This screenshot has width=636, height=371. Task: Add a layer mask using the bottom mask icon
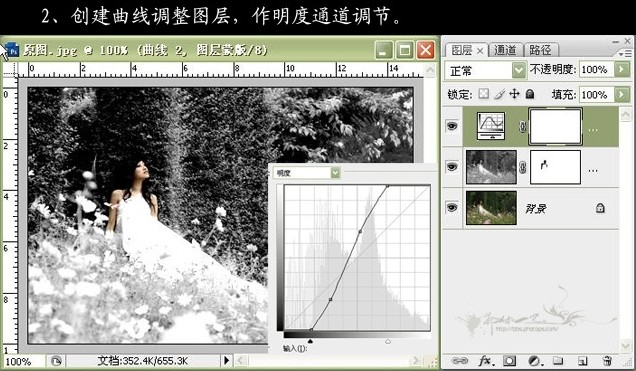click(509, 360)
